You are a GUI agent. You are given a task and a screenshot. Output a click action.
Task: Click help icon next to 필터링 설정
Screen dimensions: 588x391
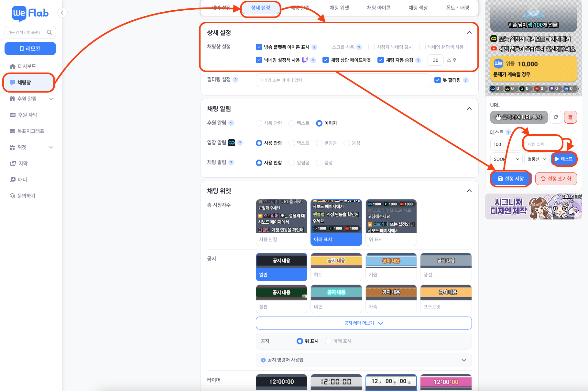(x=236, y=80)
